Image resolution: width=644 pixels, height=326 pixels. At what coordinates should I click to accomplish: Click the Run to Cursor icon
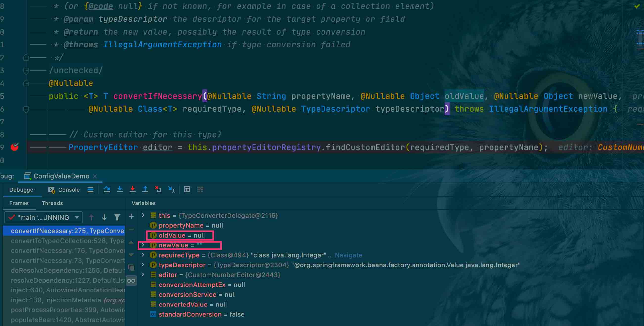[x=171, y=189]
